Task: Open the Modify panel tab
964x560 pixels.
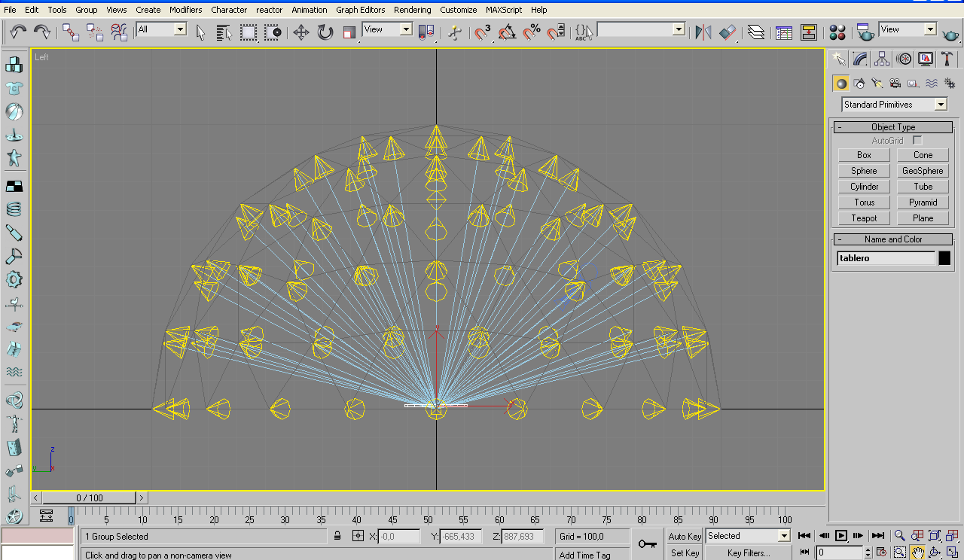Action: point(860,59)
